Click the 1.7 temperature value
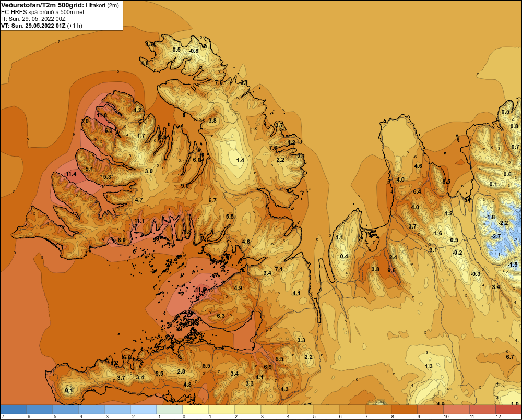Screen dimensions: 522x420 pos(141,136)
